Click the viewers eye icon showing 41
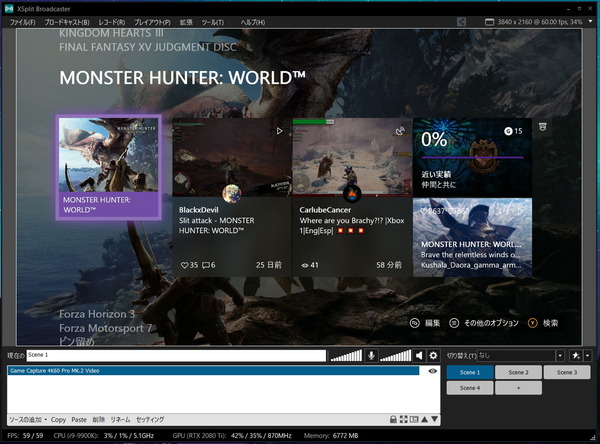Image resolution: width=600 pixels, height=444 pixels. click(x=305, y=265)
